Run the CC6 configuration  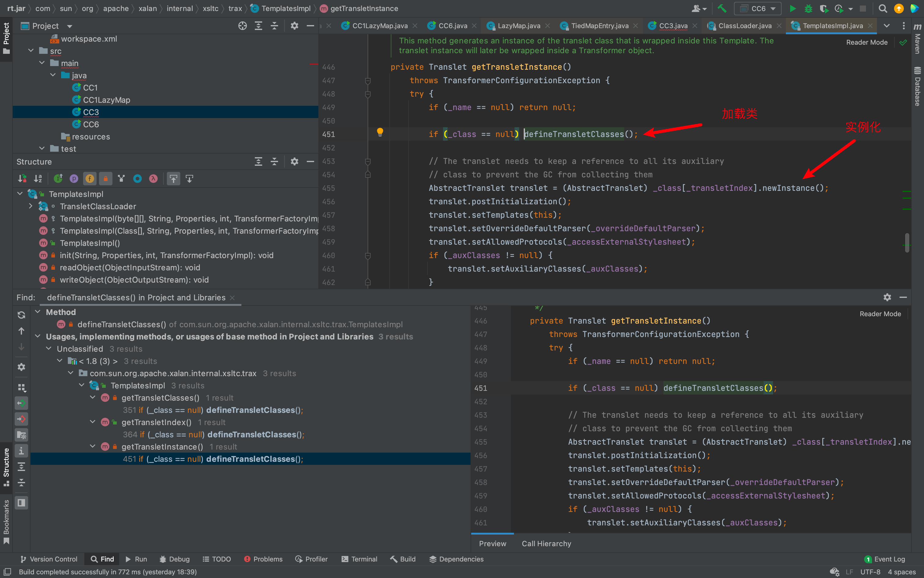pyautogui.click(x=793, y=9)
